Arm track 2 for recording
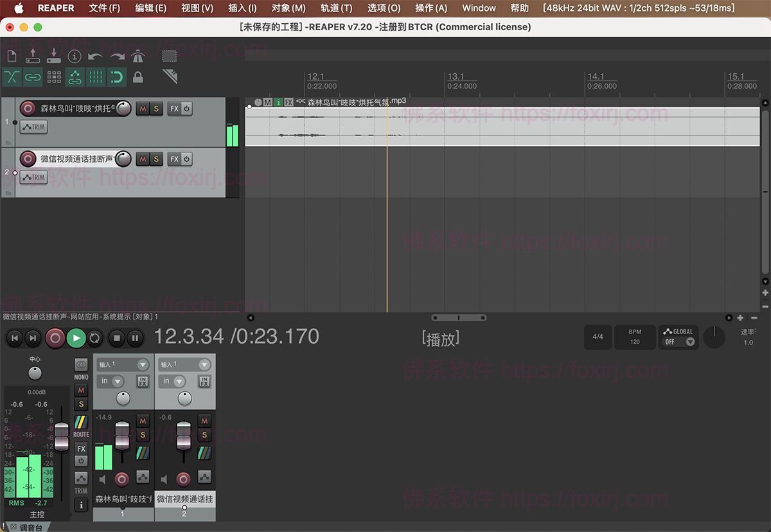This screenshot has height=532, width=771. pos(28,159)
